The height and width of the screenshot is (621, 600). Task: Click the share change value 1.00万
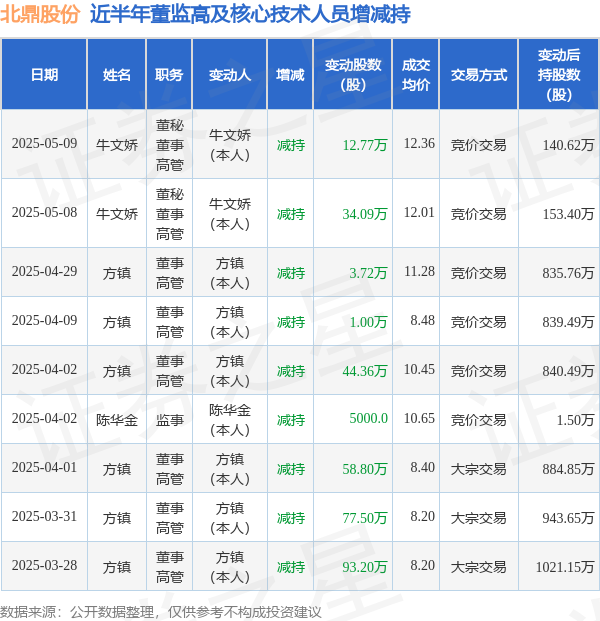click(x=368, y=322)
